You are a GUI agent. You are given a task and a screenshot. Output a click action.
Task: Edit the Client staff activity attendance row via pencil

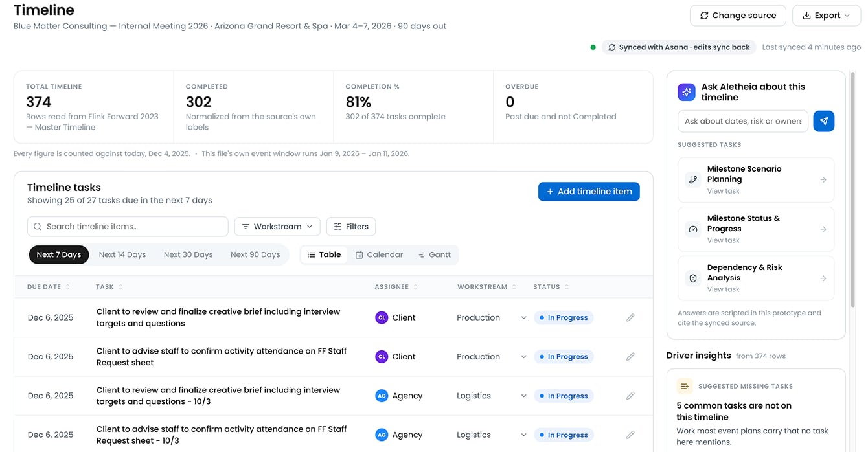630,357
